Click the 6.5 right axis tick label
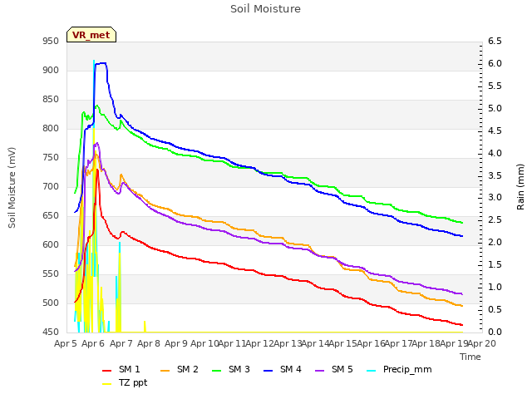Image resolution: width=532 pixels, height=399 pixels. click(495, 42)
